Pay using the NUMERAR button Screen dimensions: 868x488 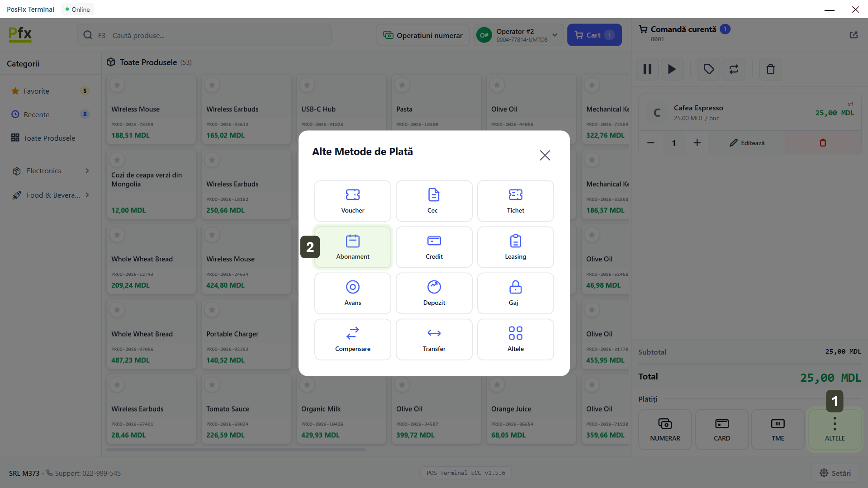click(x=664, y=429)
